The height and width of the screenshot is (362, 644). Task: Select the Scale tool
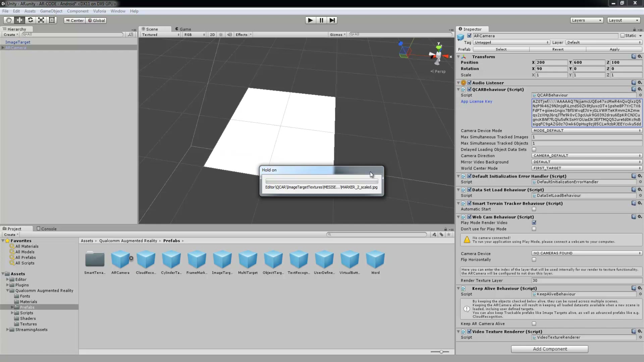tap(41, 20)
